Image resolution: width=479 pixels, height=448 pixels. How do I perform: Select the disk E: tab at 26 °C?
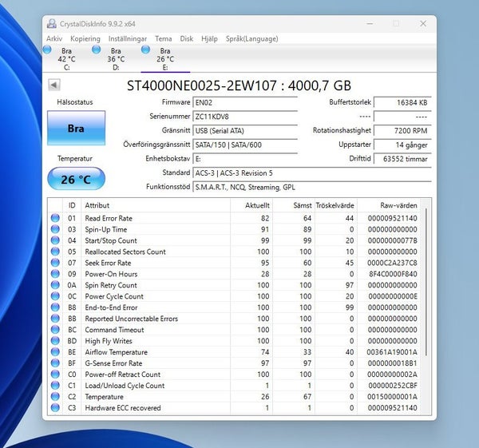tap(165, 59)
